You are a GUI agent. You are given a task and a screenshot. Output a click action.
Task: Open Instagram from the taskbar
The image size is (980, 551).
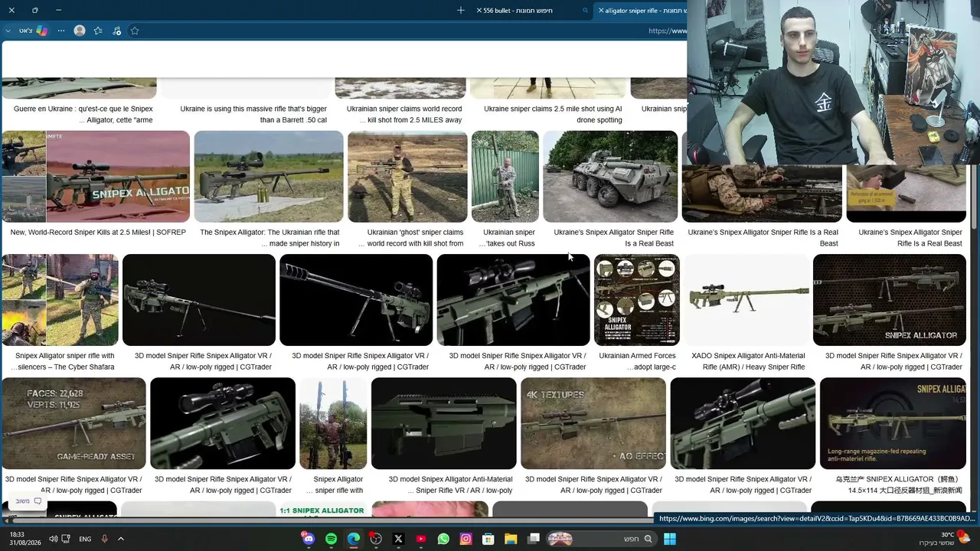(465, 539)
